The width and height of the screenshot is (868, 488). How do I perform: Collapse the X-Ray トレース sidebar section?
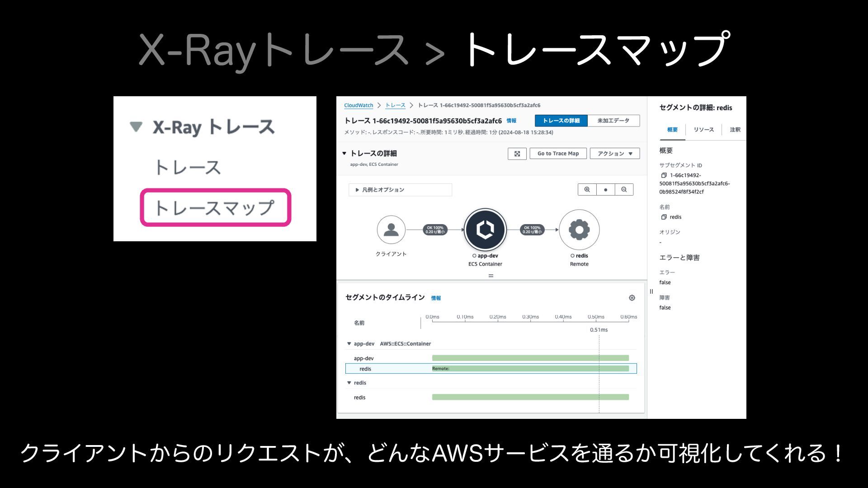click(136, 127)
